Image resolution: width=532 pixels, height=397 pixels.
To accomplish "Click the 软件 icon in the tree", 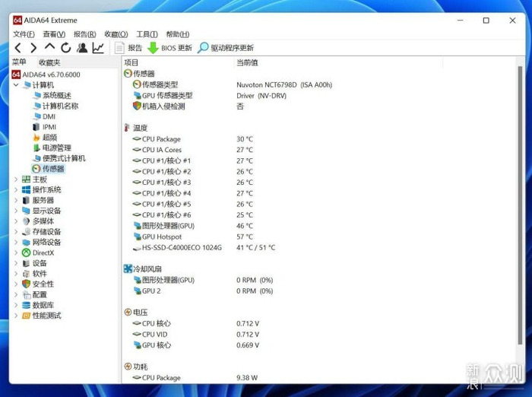I will [x=26, y=274].
